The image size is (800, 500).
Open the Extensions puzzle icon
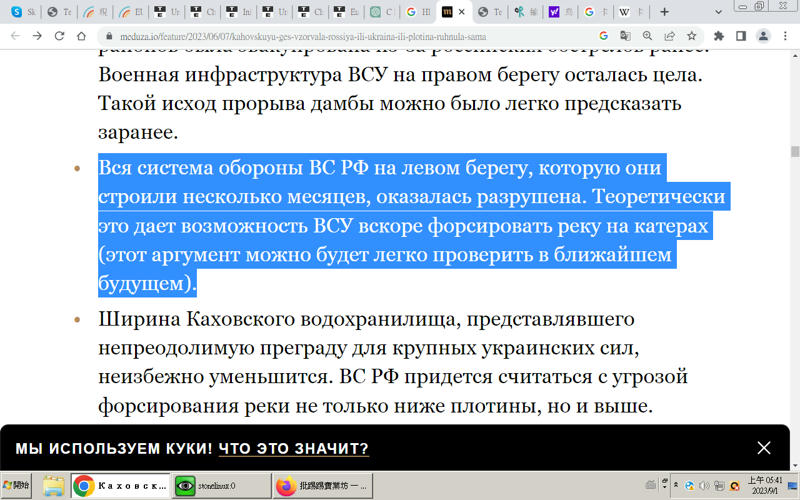(718, 36)
